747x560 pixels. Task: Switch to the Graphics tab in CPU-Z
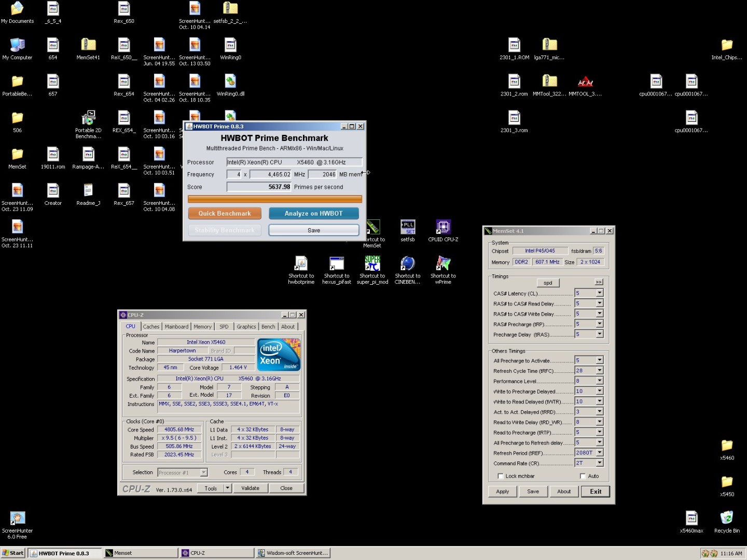[x=246, y=327]
